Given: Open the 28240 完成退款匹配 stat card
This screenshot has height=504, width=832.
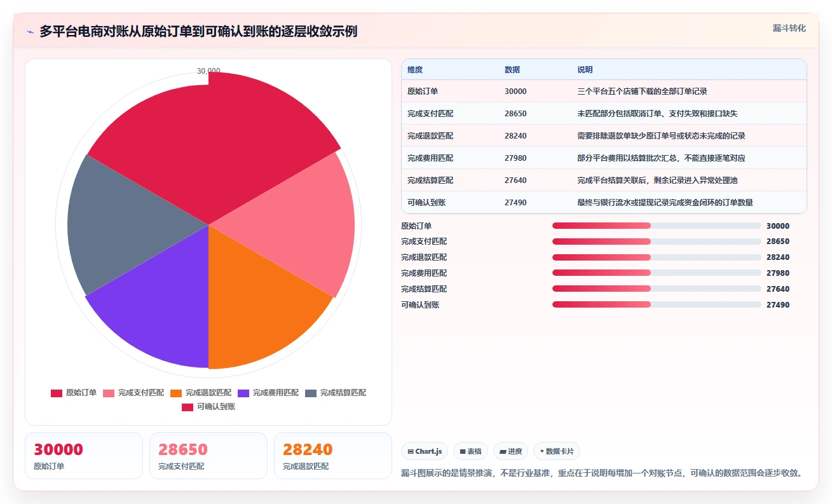Looking at the screenshot, I should (333, 456).
